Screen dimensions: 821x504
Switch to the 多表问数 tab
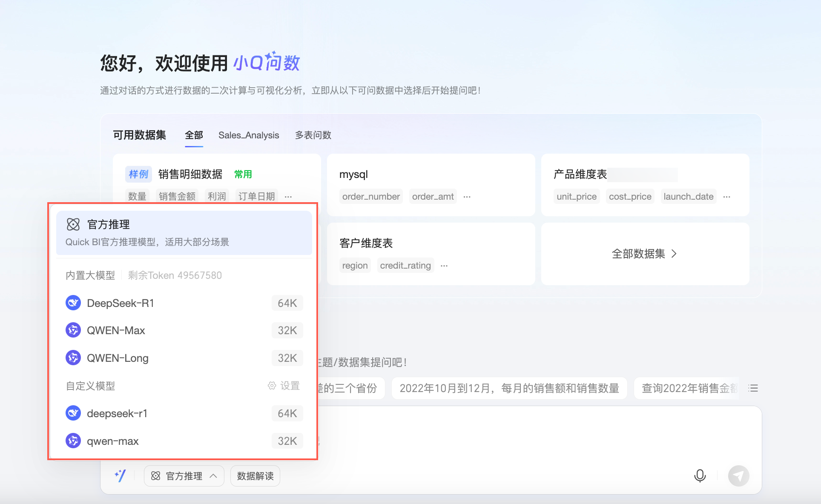(313, 135)
